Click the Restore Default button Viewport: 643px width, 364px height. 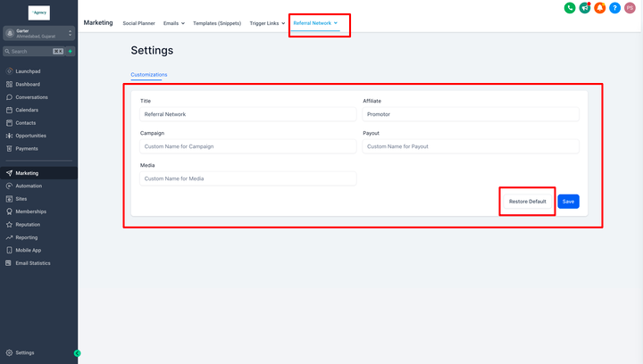tap(527, 202)
